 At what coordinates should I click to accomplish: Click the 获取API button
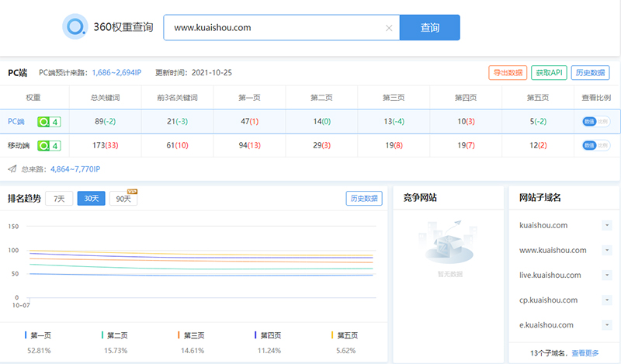[x=549, y=73]
